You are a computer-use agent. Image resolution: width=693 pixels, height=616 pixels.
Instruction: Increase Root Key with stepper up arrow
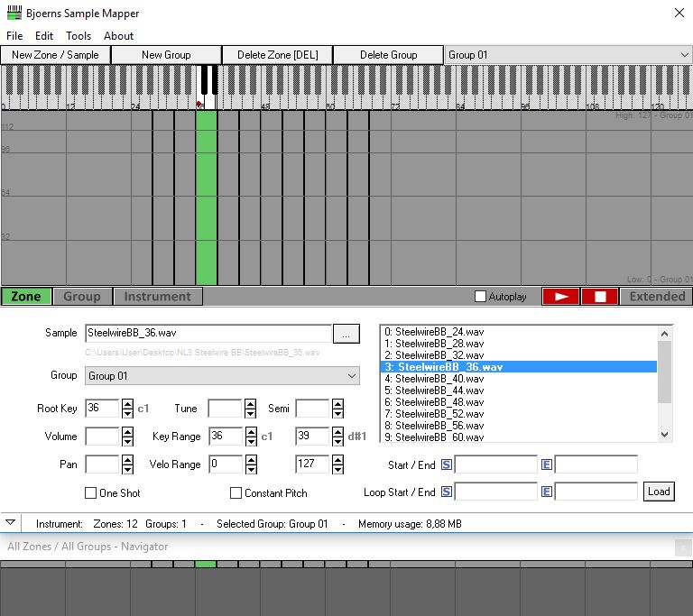coord(127,403)
